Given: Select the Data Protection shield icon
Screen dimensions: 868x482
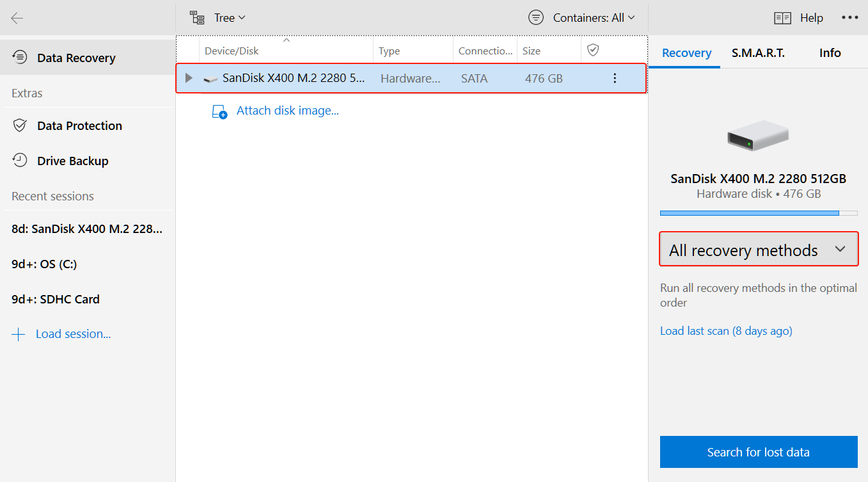Looking at the screenshot, I should [19, 125].
